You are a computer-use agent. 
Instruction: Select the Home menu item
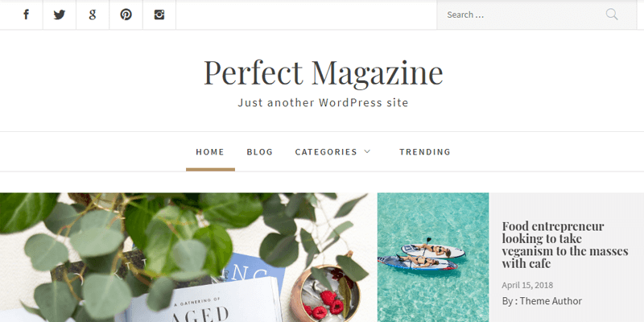click(x=210, y=152)
